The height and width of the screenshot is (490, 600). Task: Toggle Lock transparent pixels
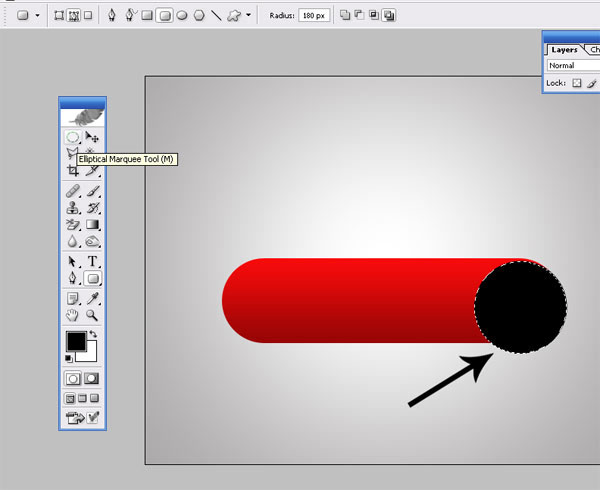(x=577, y=83)
